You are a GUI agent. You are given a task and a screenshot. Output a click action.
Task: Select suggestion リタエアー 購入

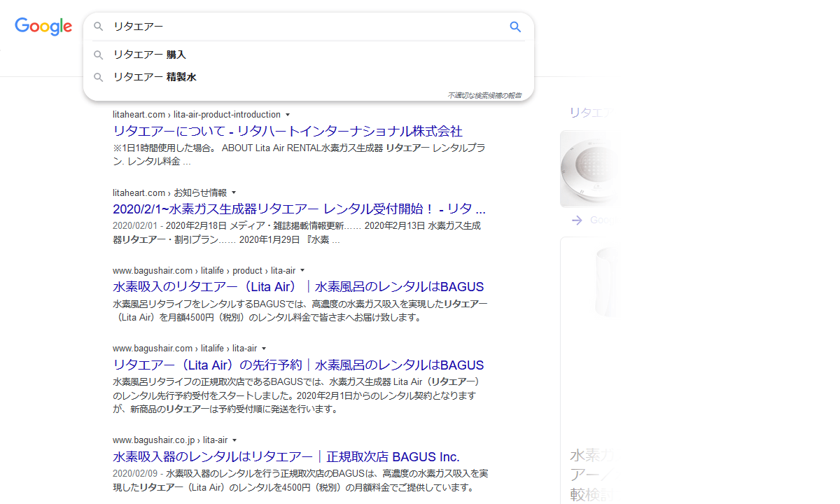[308, 55]
